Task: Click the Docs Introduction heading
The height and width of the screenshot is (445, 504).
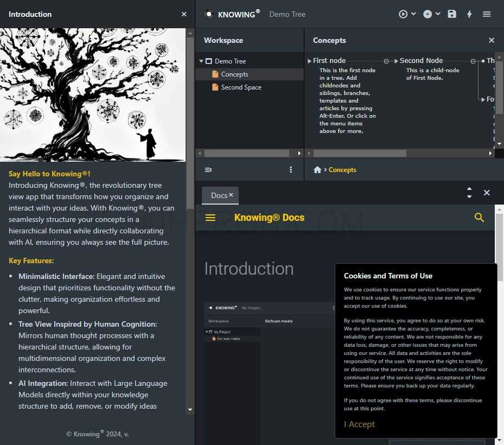Action: pyautogui.click(x=249, y=269)
